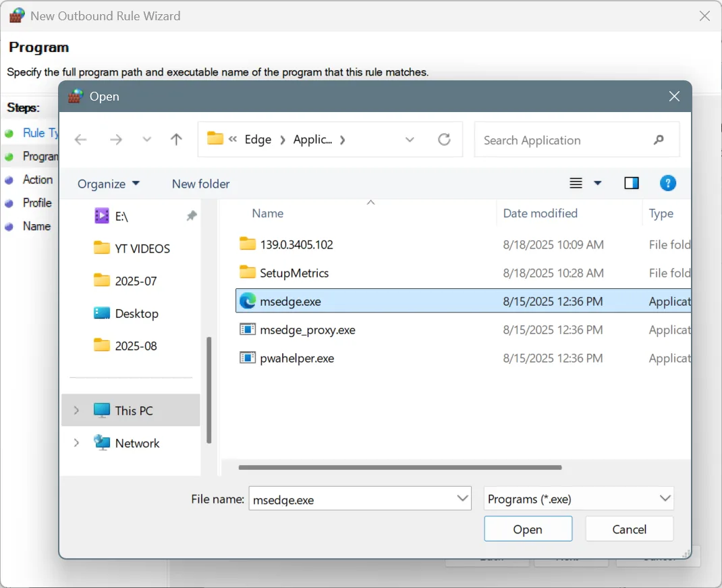This screenshot has height=588, width=722.
Task: Close the New Outbound Rule Wizard window
Action: (x=704, y=16)
